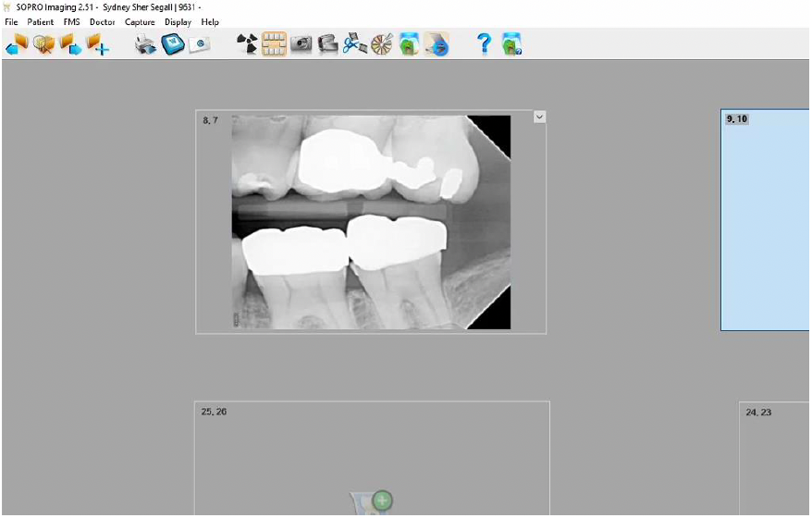Click the '24, 23' tooth number label
This screenshot has height=518, width=812.
tap(758, 413)
